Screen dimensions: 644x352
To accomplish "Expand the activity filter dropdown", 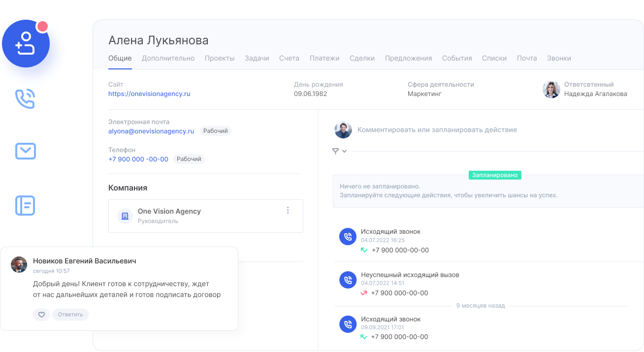I will pos(339,151).
